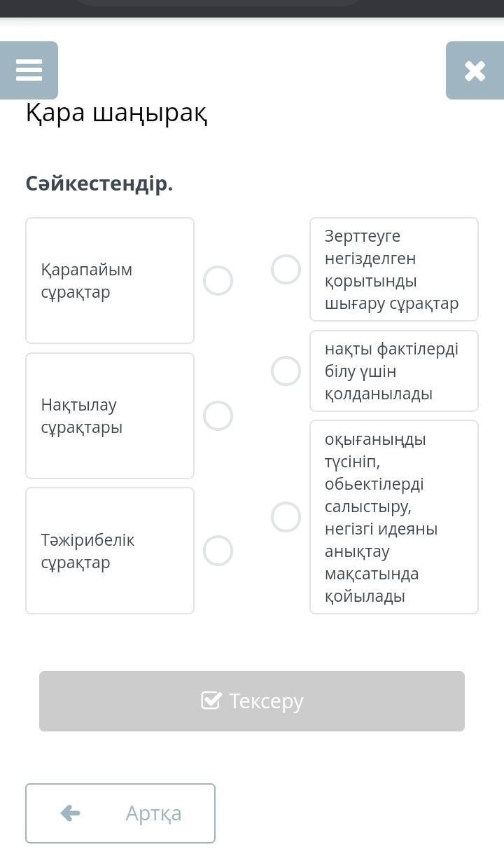
Task: Click the checkmark icon in Тексеру
Action: [x=211, y=701]
